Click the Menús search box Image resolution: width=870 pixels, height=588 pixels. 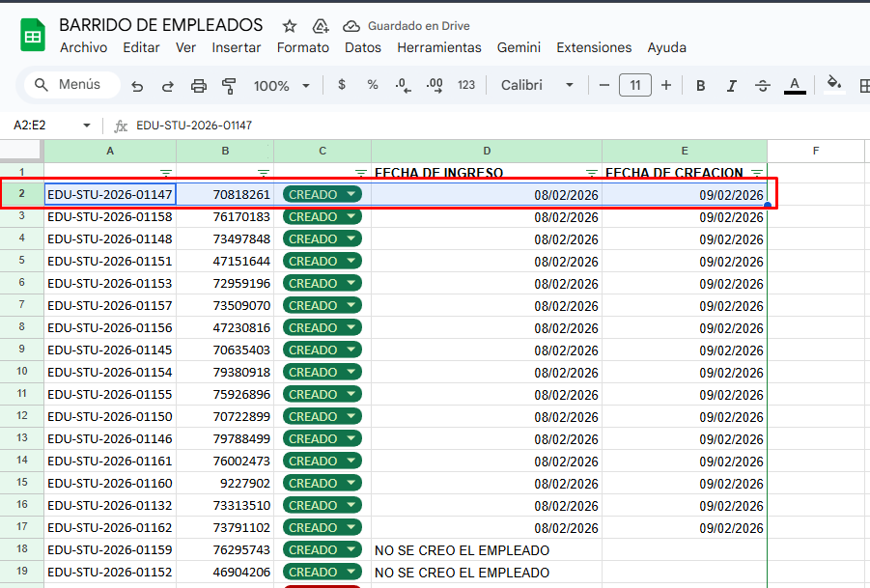(71, 85)
